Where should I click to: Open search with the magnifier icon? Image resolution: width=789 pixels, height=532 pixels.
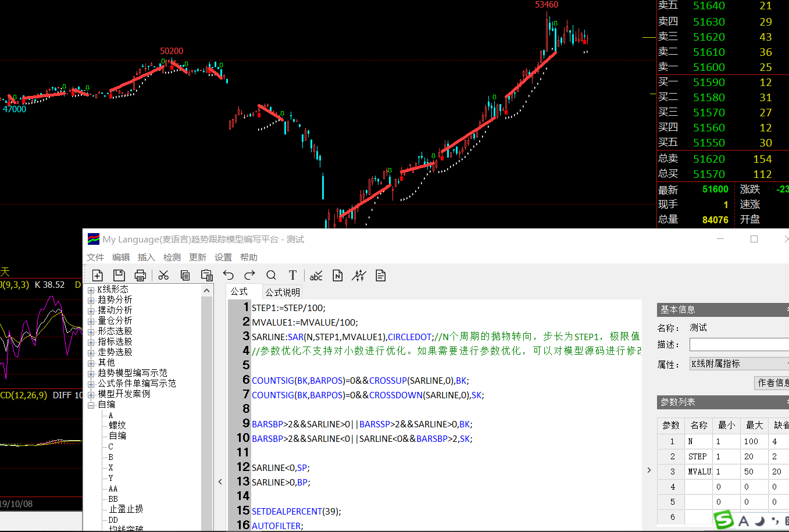click(271, 276)
